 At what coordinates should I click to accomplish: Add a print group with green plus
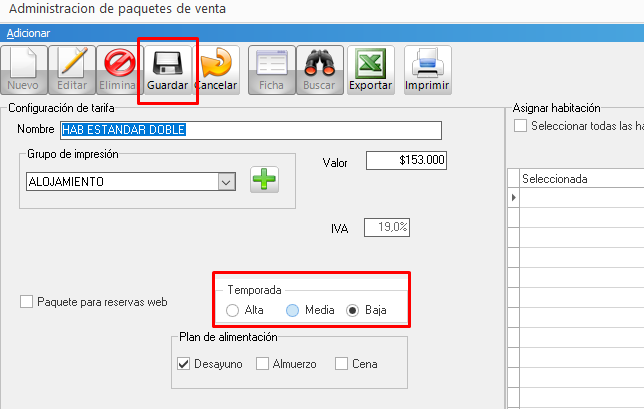click(x=264, y=181)
